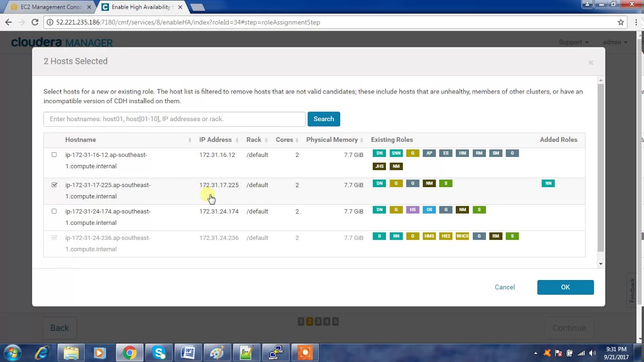The width and height of the screenshot is (644, 362).
Task: Show hidden system tray icons
Action: click(535, 353)
